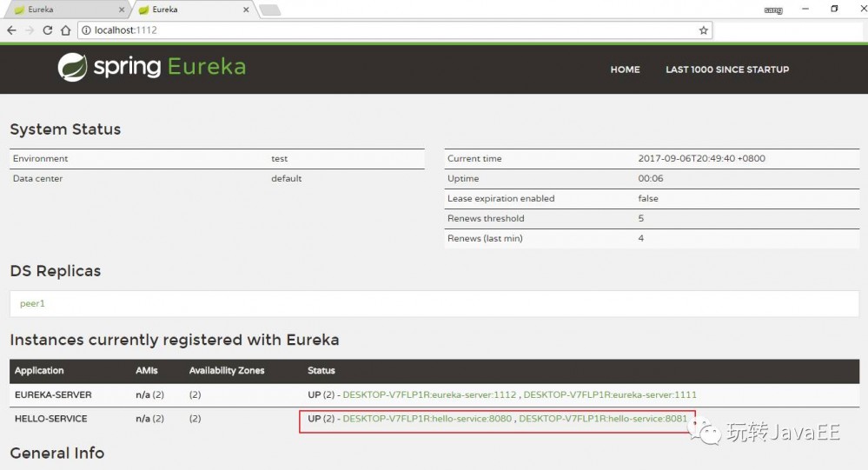
Task: Focus the localhost:1112 address bar
Action: pos(394,30)
